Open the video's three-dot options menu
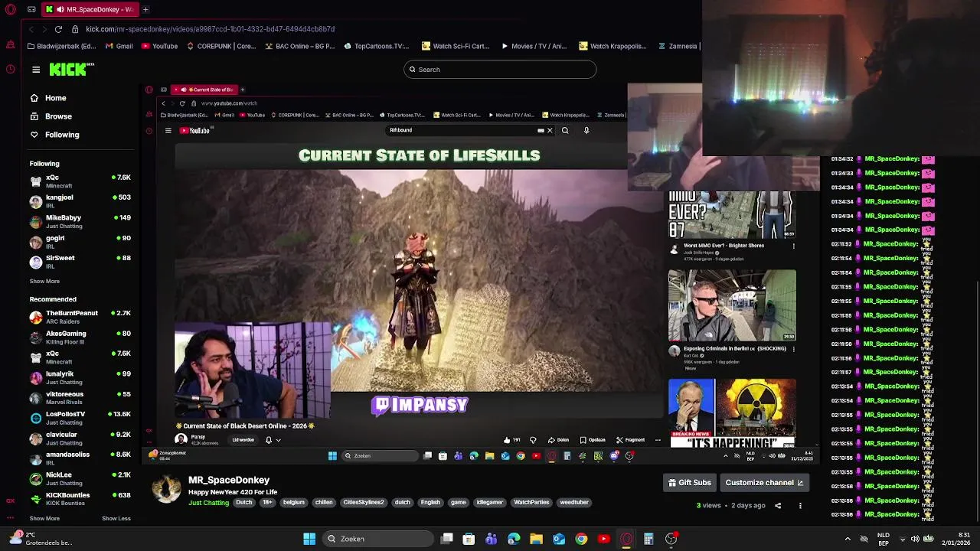This screenshot has width=980, height=551. 800,506
